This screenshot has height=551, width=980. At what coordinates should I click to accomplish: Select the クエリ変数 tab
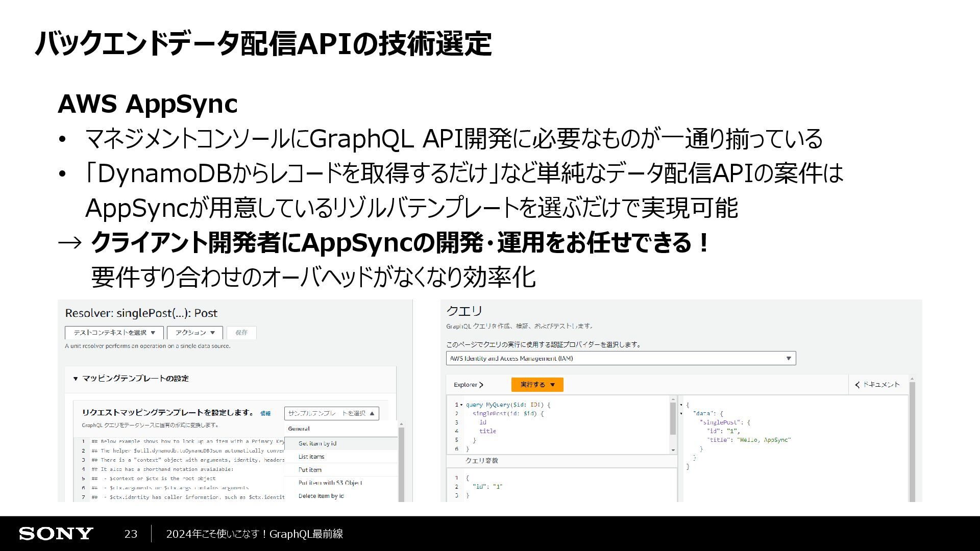click(x=481, y=461)
